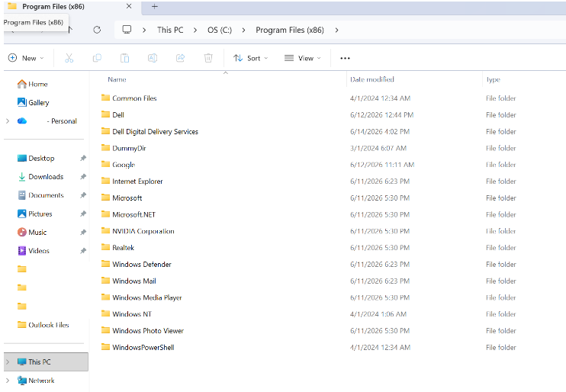Click pin icon next to Downloads
The image size is (566, 392).
coord(83,176)
